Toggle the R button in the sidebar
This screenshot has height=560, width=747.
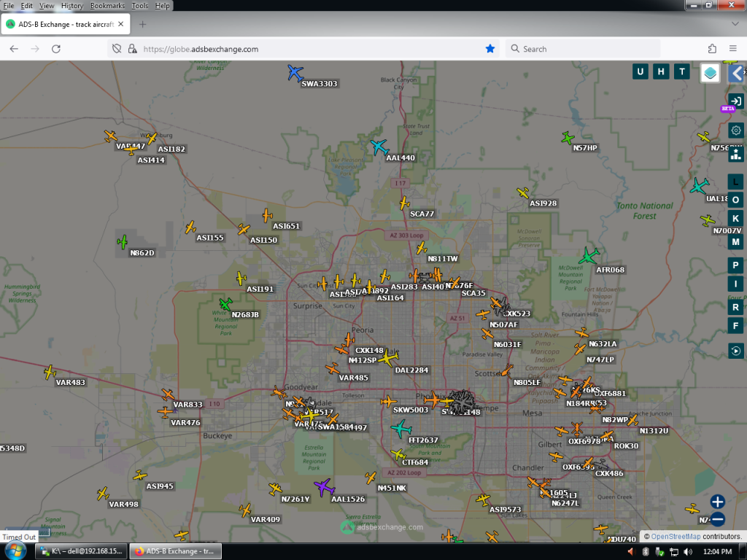point(735,307)
